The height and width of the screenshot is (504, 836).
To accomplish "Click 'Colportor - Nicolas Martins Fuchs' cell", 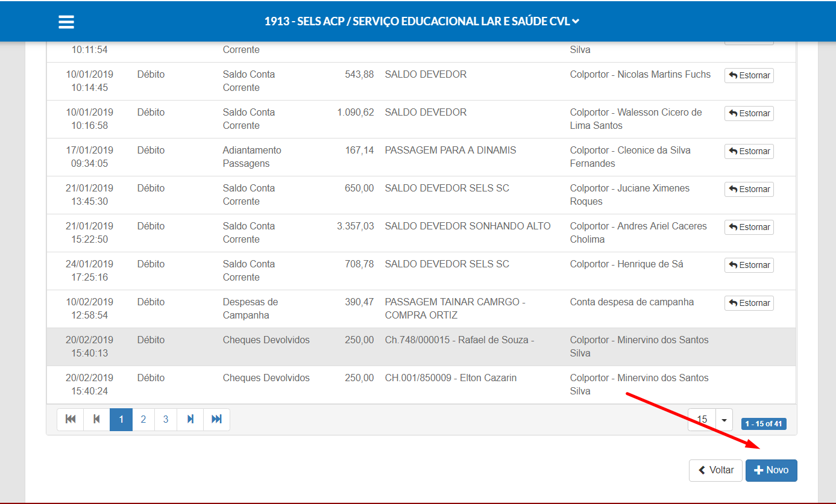I will coord(640,75).
